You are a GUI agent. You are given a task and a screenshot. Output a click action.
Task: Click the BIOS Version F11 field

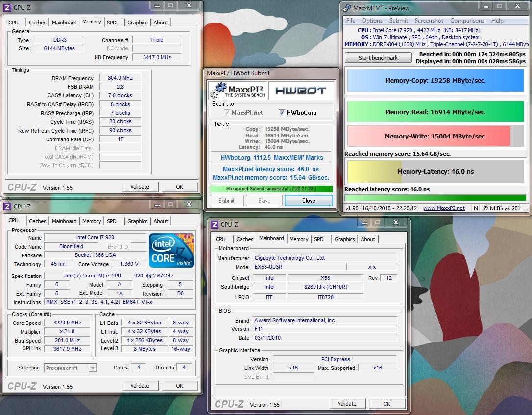tap(325, 329)
